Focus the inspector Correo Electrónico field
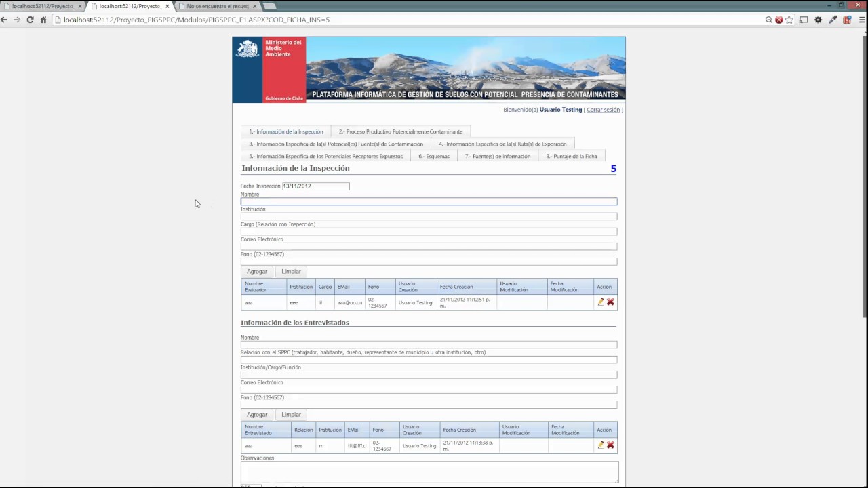 [429, 246]
